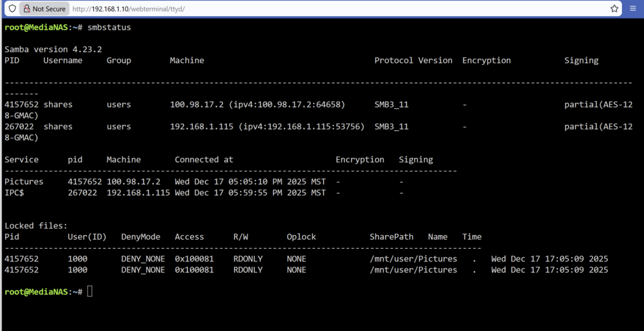Click timestamp 'Wed Dec 17 05:05:10 PM 2025 MST'

250,182
